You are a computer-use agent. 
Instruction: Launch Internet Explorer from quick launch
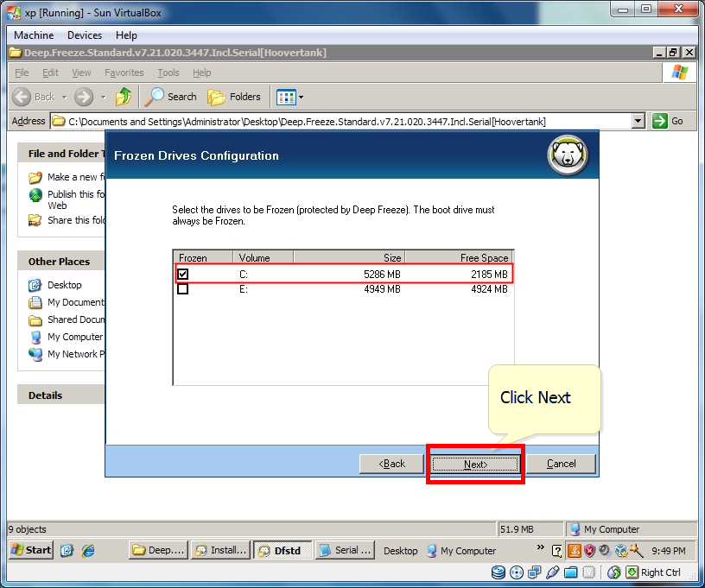pos(87,550)
